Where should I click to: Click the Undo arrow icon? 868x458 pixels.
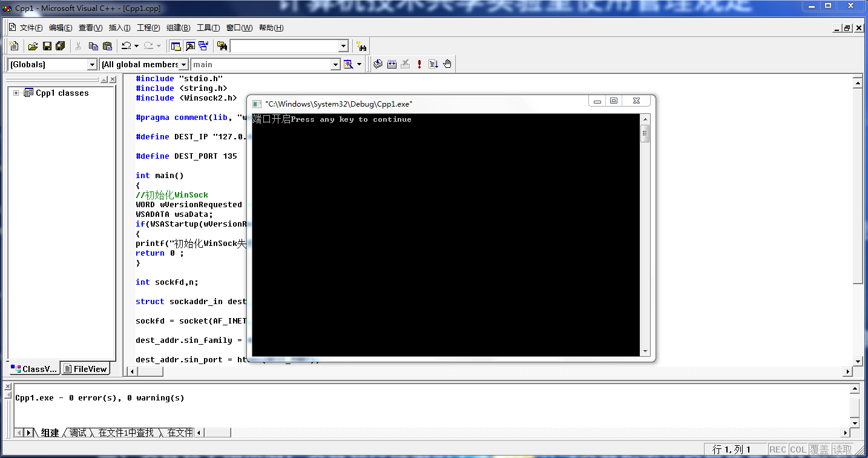point(127,46)
